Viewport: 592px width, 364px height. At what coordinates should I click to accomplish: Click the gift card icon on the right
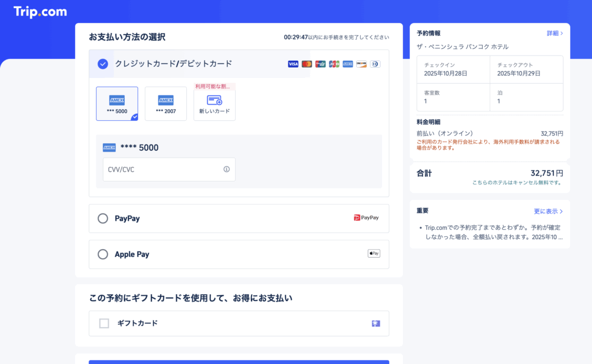click(376, 324)
